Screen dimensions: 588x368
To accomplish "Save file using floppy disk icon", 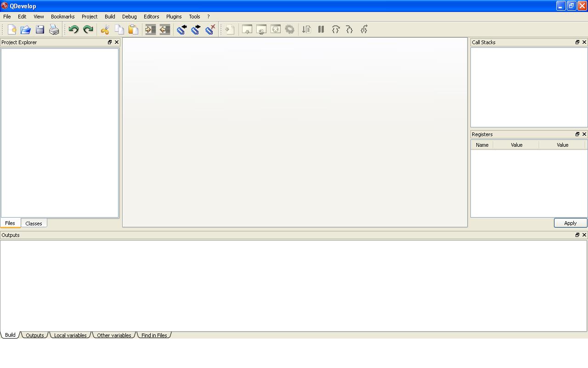I will tap(40, 29).
